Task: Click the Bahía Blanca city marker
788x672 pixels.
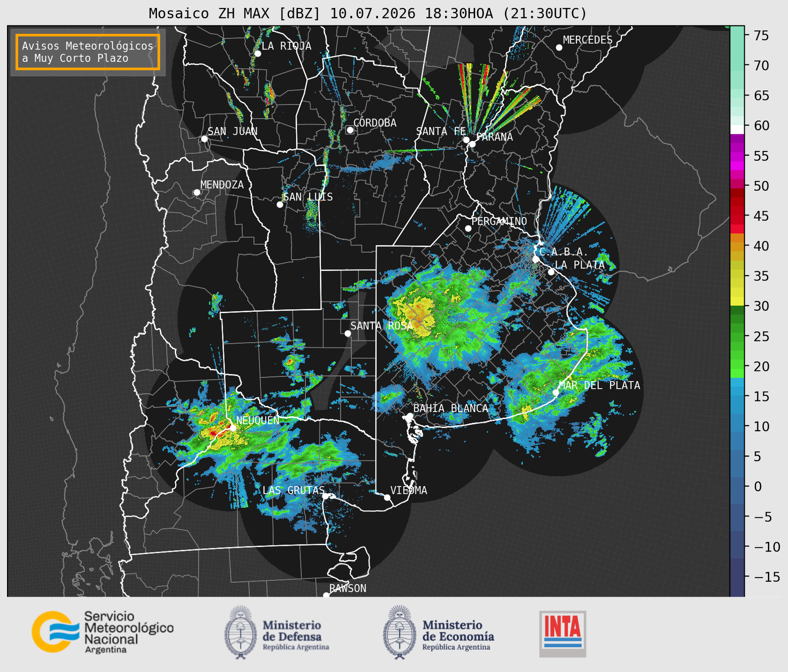Action: click(x=410, y=416)
